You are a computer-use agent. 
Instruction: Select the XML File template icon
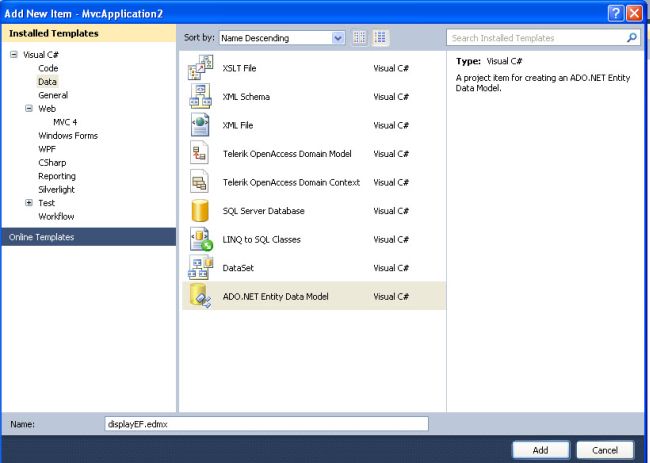[200, 125]
